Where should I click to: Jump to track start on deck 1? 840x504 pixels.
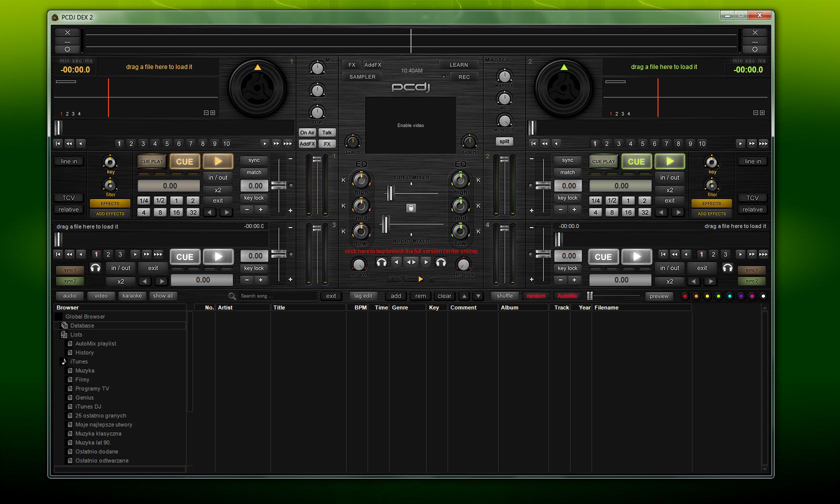58,143
